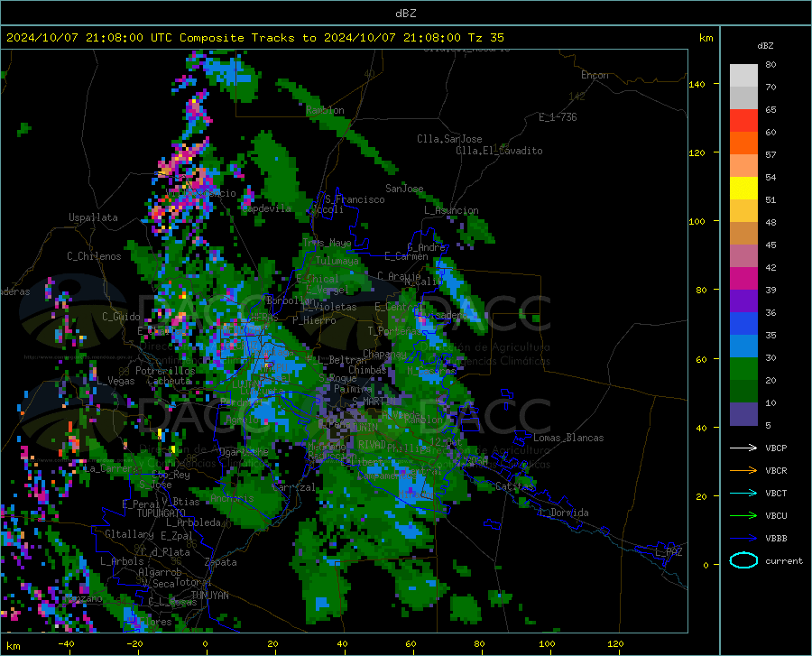Click the 140 km vertical axis tick

click(x=697, y=84)
